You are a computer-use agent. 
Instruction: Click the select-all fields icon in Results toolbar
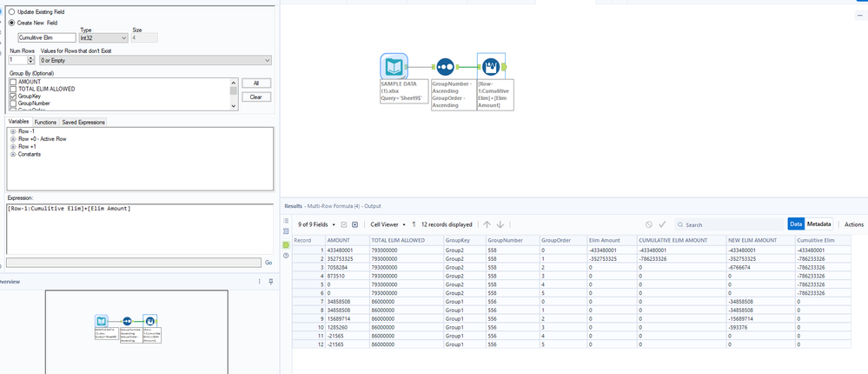tap(344, 224)
